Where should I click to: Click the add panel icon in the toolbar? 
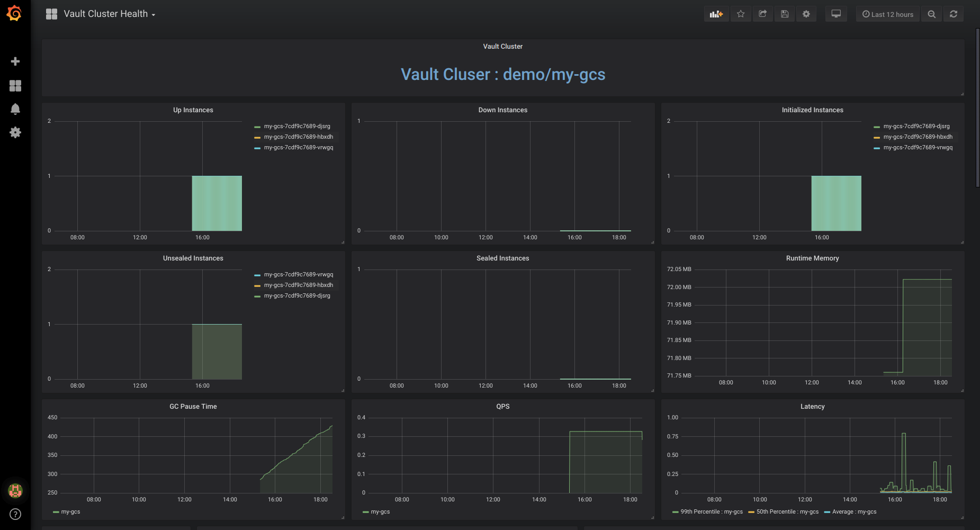point(716,14)
